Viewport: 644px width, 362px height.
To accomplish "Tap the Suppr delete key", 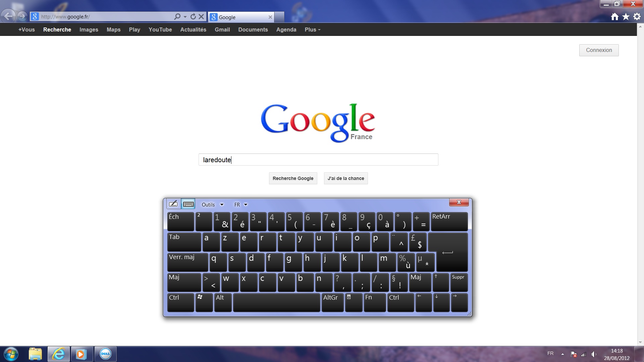I will point(459,282).
